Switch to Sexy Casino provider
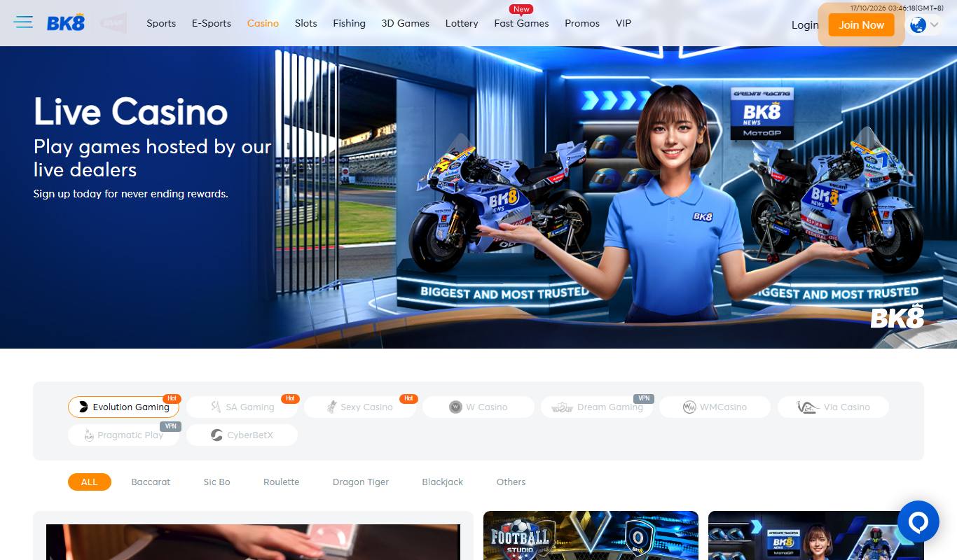 360,407
